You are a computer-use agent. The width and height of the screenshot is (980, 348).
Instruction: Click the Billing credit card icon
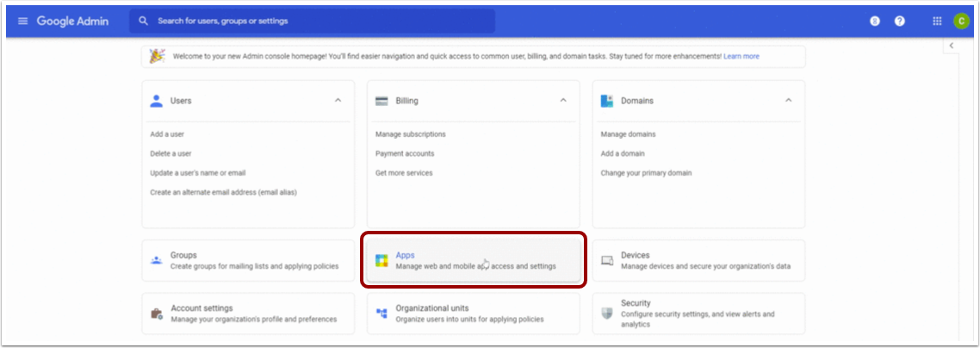(x=381, y=101)
